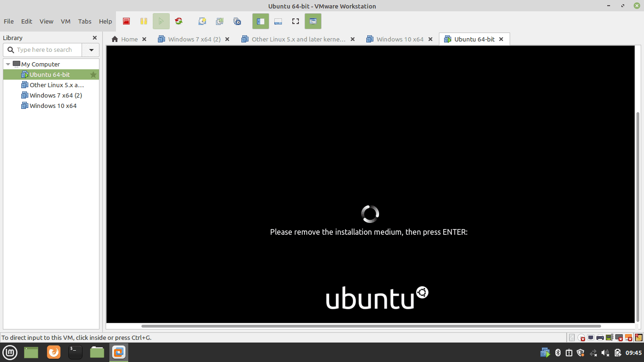The image size is (644, 362).
Task: Click the vertical scrollbar of the VM display
Action: [638, 217]
